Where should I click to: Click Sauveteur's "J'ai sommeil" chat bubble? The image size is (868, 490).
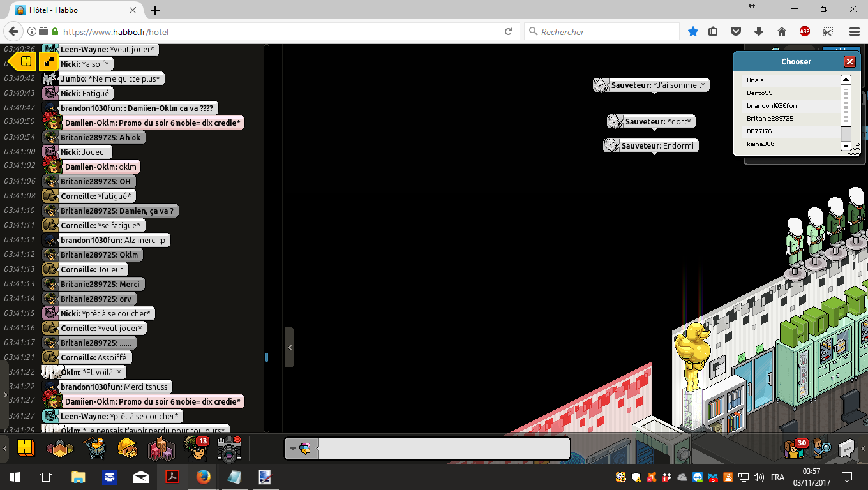651,85
